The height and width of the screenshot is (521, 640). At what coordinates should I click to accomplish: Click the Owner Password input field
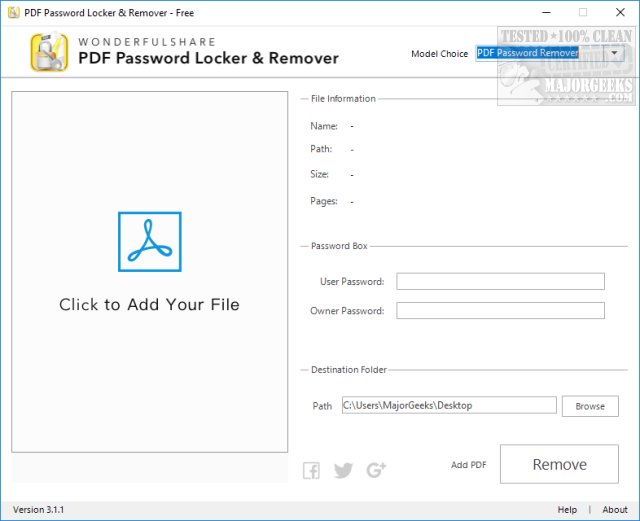coord(500,311)
